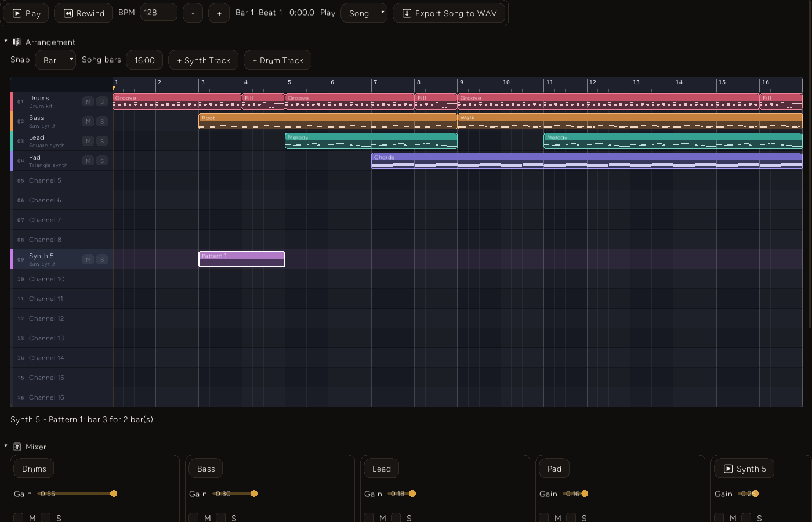Click the Pad mixer channel label

pyautogui.click(x=554, y=469)
